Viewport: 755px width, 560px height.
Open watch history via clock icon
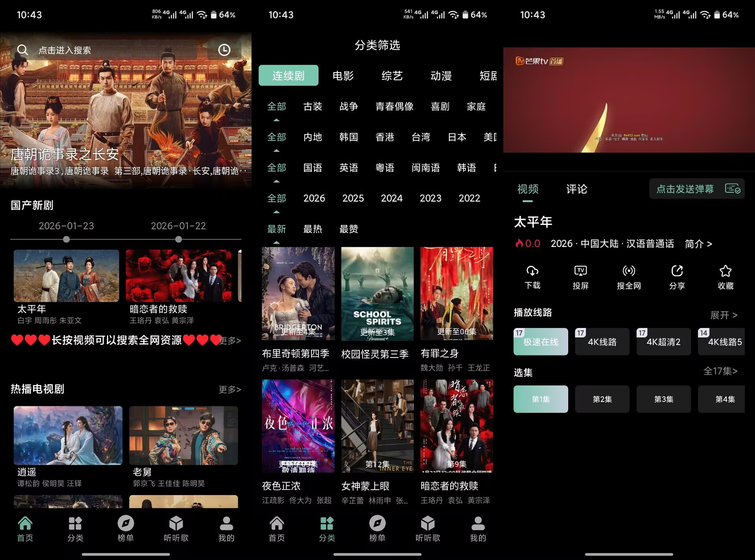[225, 50]
